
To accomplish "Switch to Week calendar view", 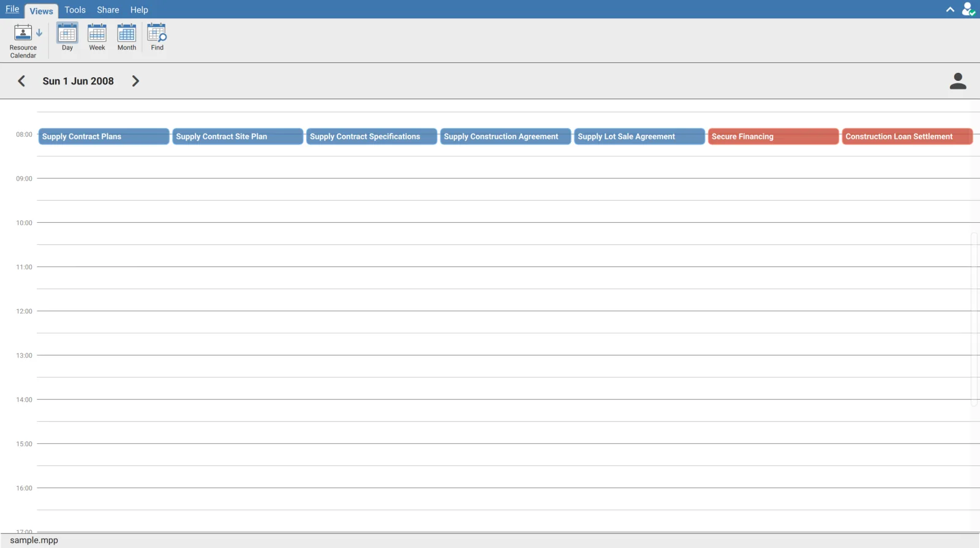I will click(97, 37).
